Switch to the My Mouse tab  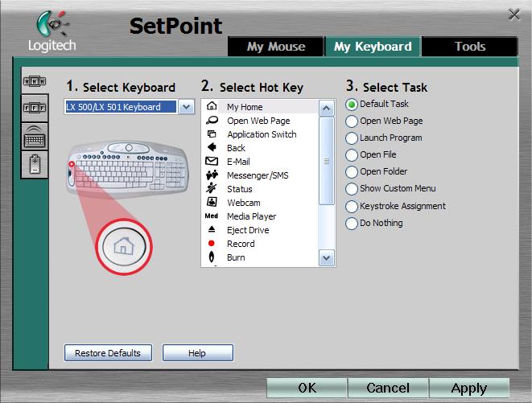tap(276, 47)
